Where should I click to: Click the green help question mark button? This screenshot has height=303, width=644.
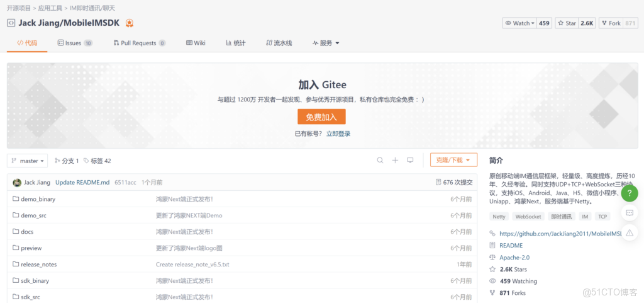tap(630, 194)
